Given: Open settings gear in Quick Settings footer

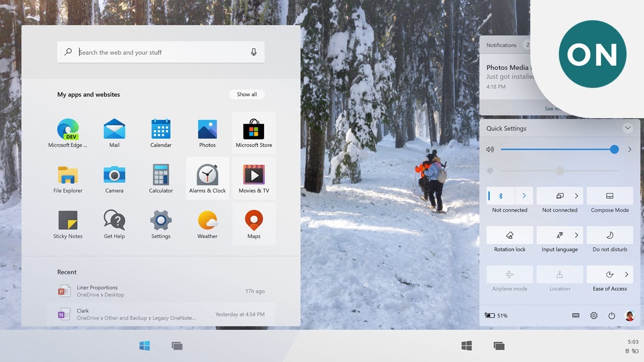Looking at the screenshot, I should coord(594,316).
